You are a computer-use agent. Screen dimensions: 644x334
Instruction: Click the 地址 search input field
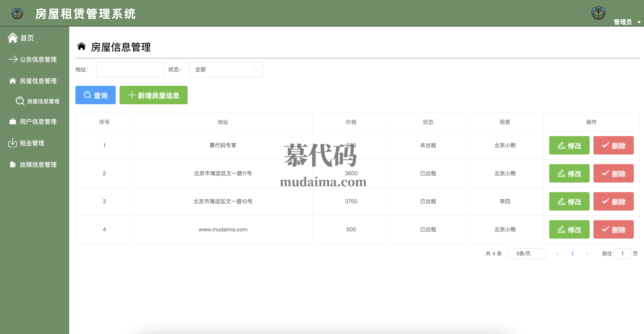coord(130,70)
